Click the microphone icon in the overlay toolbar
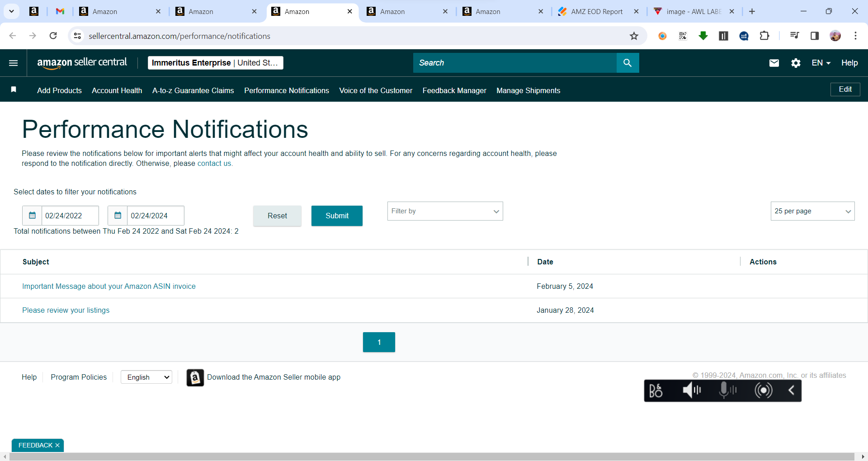Screen dimensions: 868x461 coord(727,390)
